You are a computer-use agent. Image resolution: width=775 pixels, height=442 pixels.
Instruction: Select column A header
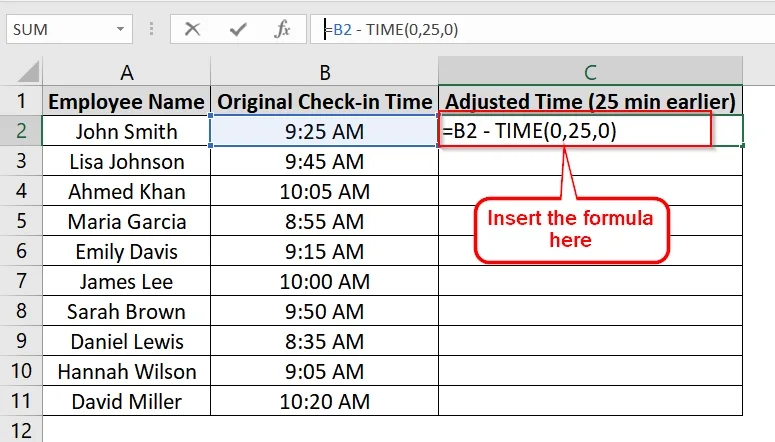127,72
